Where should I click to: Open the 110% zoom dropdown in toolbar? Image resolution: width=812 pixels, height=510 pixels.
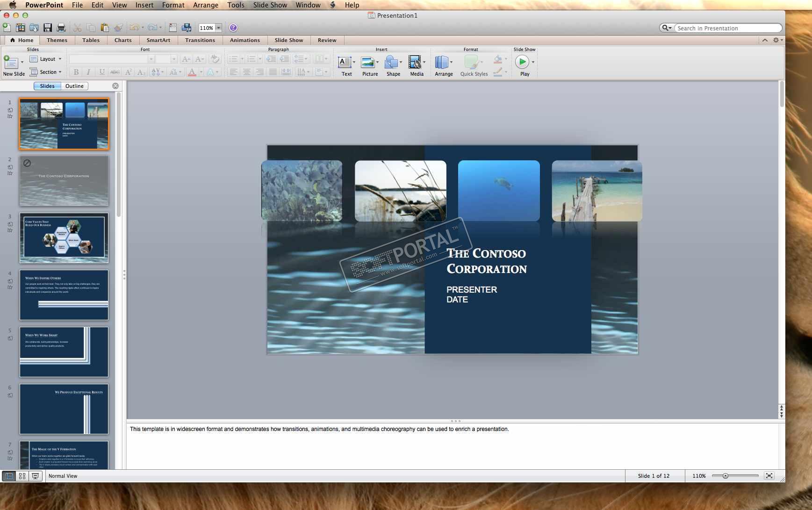tap(218, 28)
